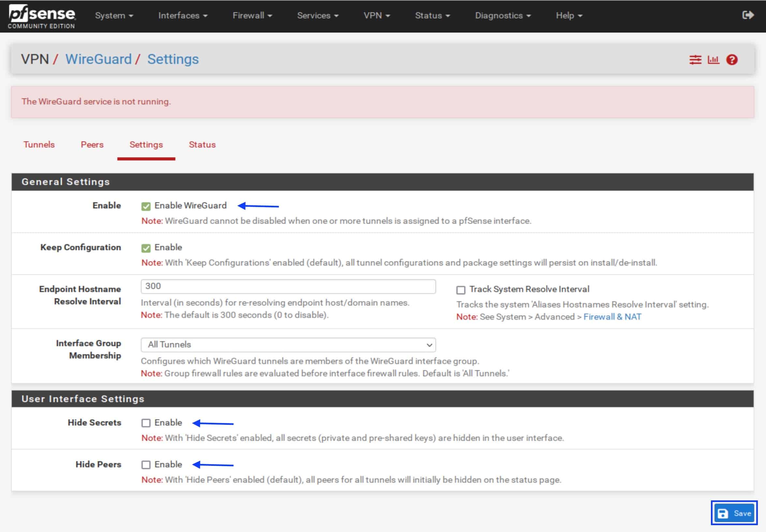Switch to the Peers tab
The width and height of the screenshot is (766, 532).
(x=92, y=145)
